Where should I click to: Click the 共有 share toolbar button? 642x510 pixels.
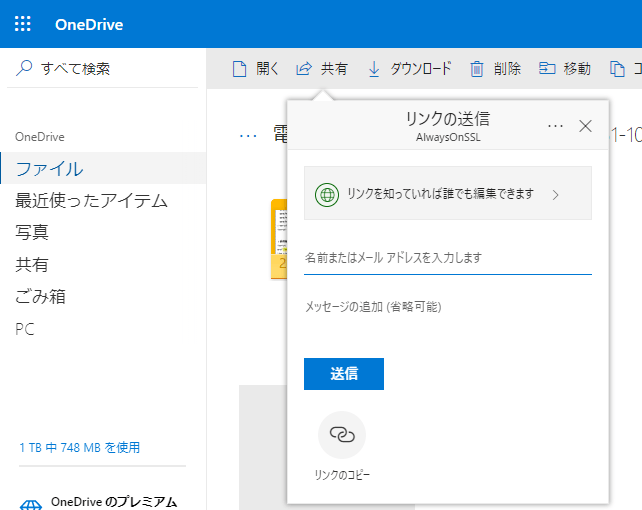tap(322, 68)
